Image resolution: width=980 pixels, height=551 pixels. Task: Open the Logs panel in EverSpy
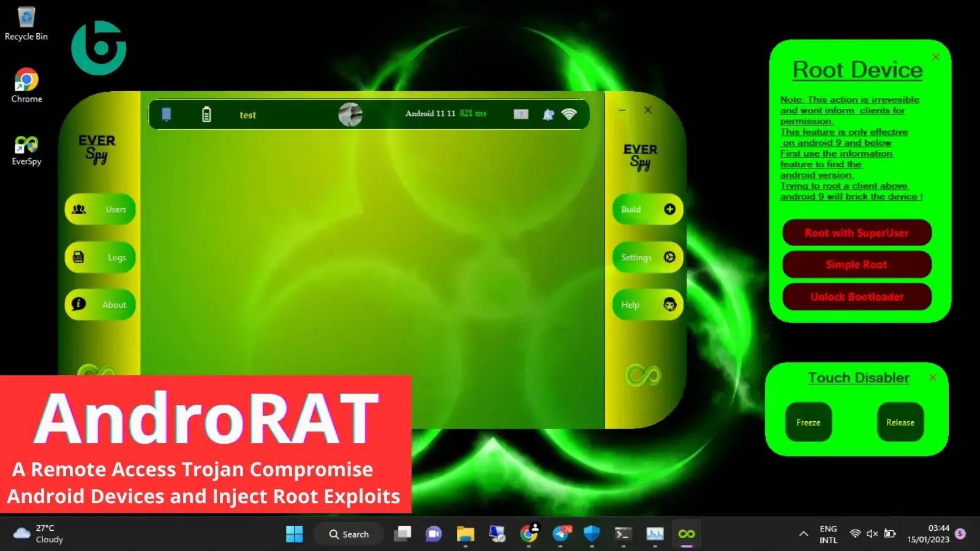[x=79, y=257]
